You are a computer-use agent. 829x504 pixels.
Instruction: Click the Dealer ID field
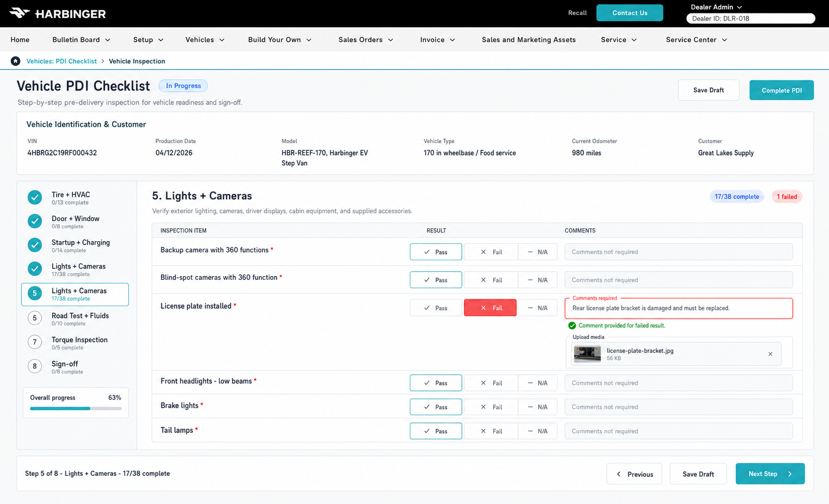click(751, 19)
